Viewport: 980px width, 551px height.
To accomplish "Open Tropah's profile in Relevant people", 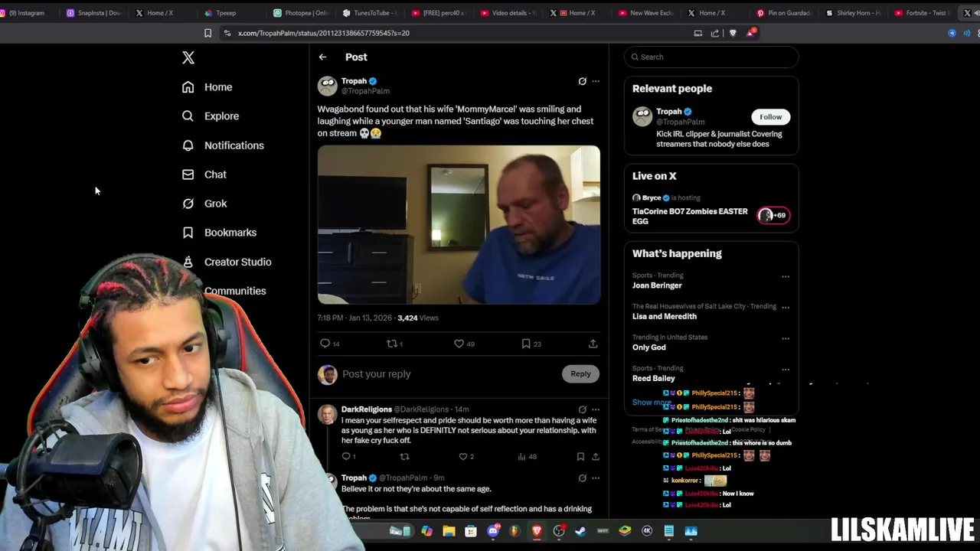I will [x=668, y=112].
